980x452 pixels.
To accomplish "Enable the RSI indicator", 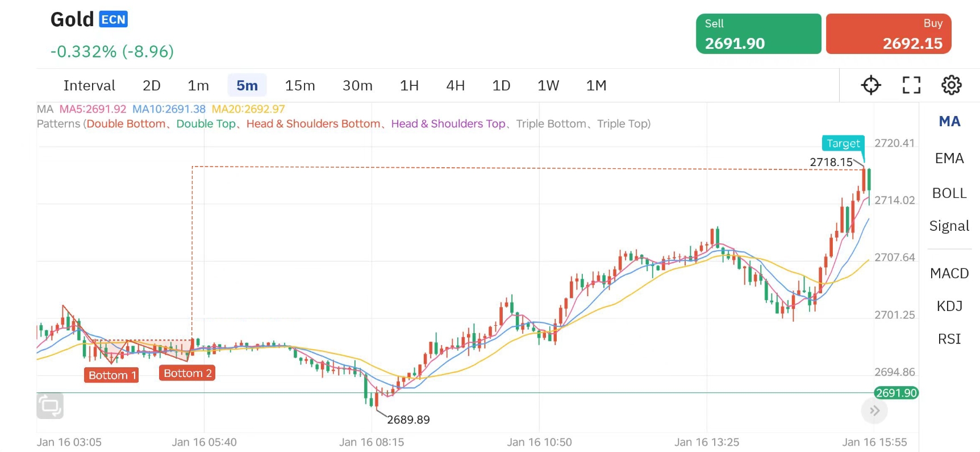I will (x=949, y=339).
